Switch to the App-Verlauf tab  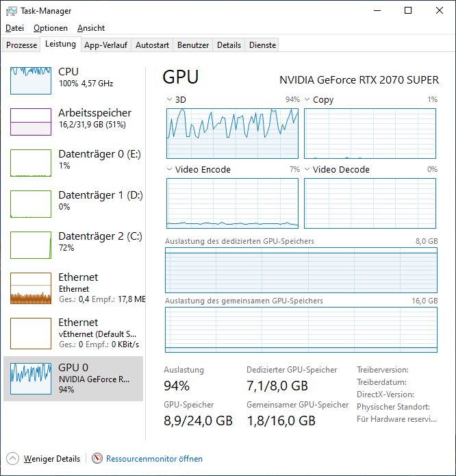click(106, 45)
